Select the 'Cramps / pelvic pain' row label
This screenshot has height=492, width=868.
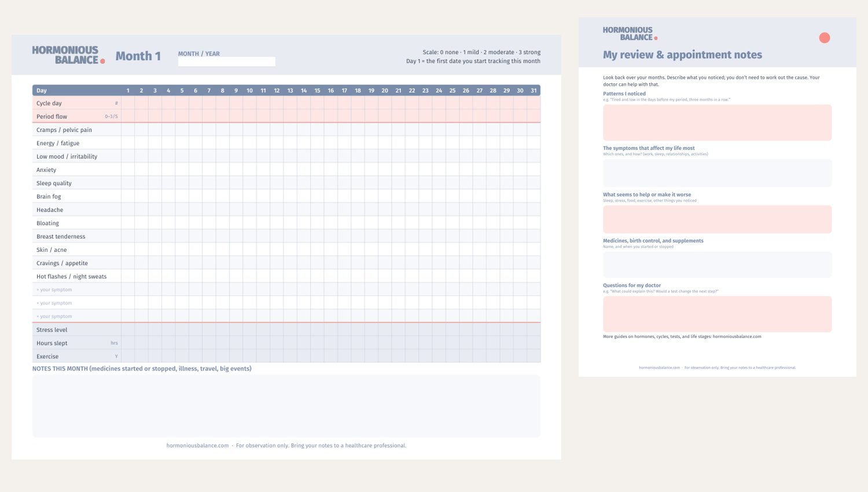pyautogui.click(x=64, y=130)
